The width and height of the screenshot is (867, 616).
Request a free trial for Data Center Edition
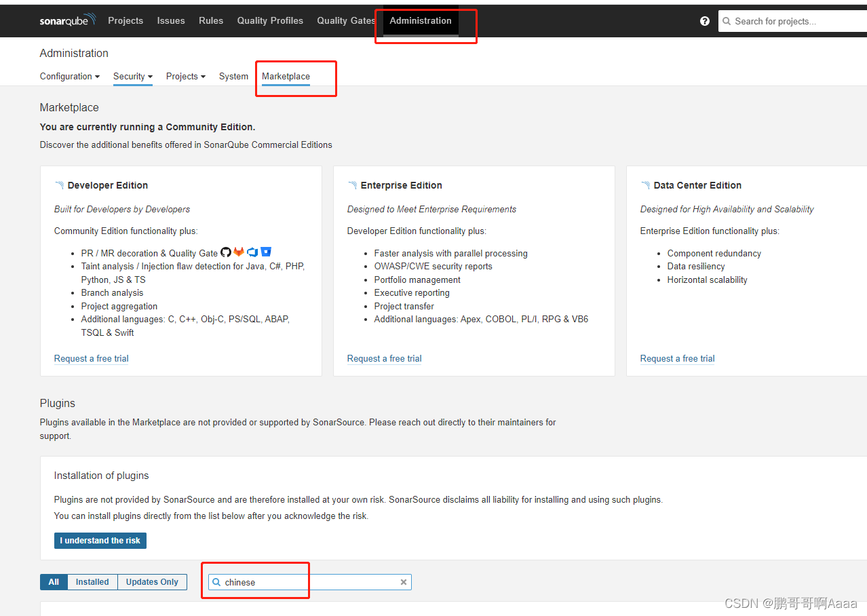coord(678,358)
